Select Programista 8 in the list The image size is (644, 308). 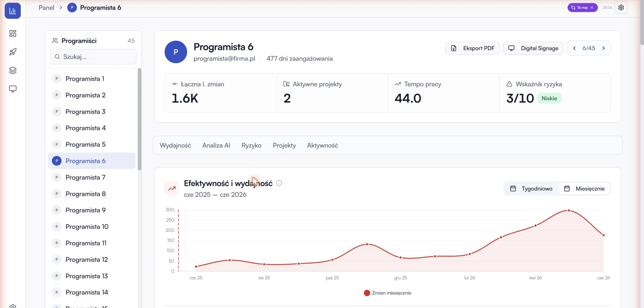click(92, 194)
